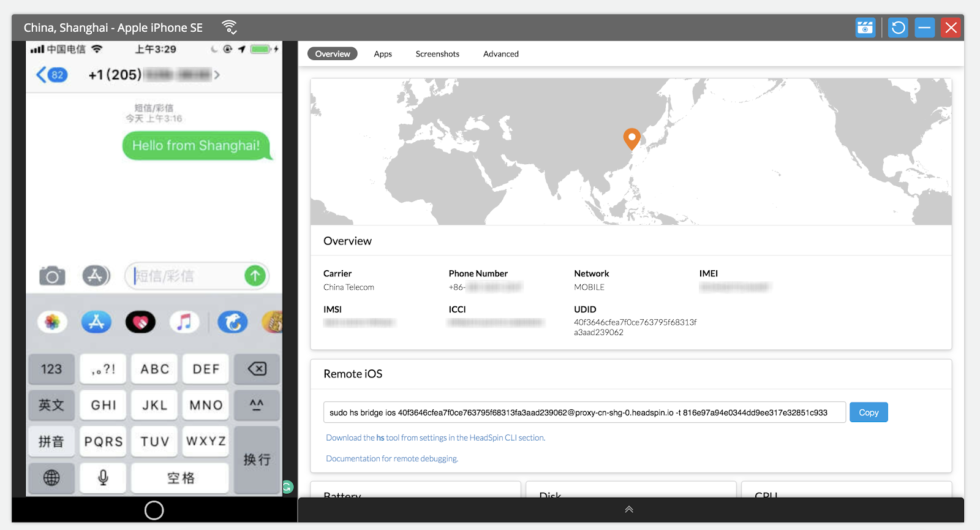Take a device screenshot with the camera icon
This screenshot has height=530, width=980.
tap(865, 28)
